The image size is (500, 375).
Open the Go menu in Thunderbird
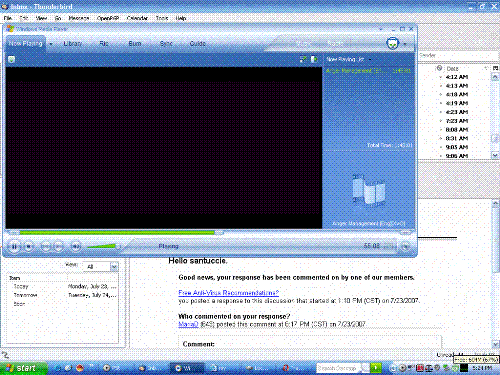(x=58, y=18)
